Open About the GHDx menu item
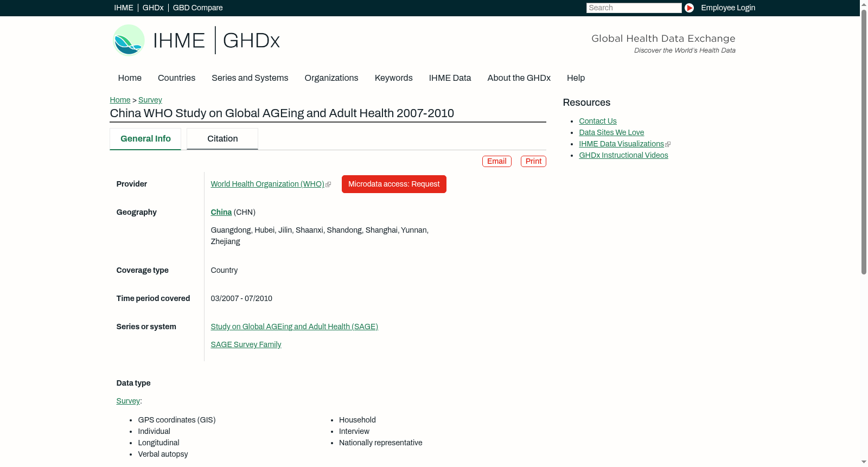This screenshot has height=467, width=868. click(519, 78)
